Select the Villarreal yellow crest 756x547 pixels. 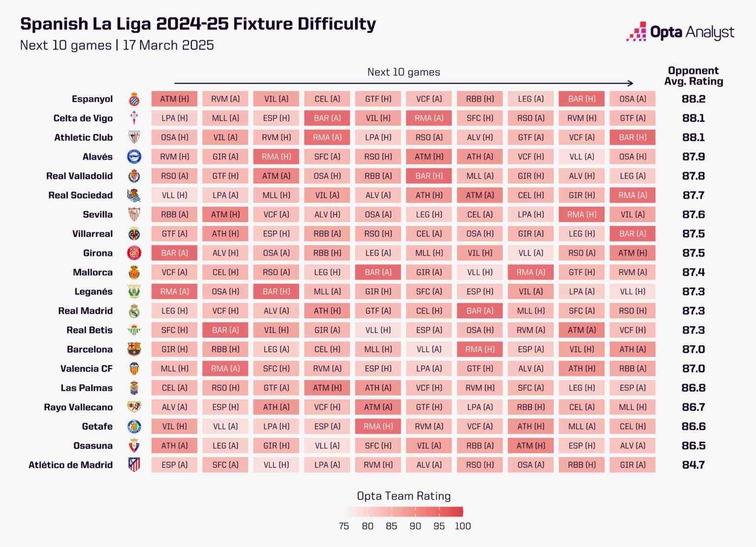pos(134,234)
